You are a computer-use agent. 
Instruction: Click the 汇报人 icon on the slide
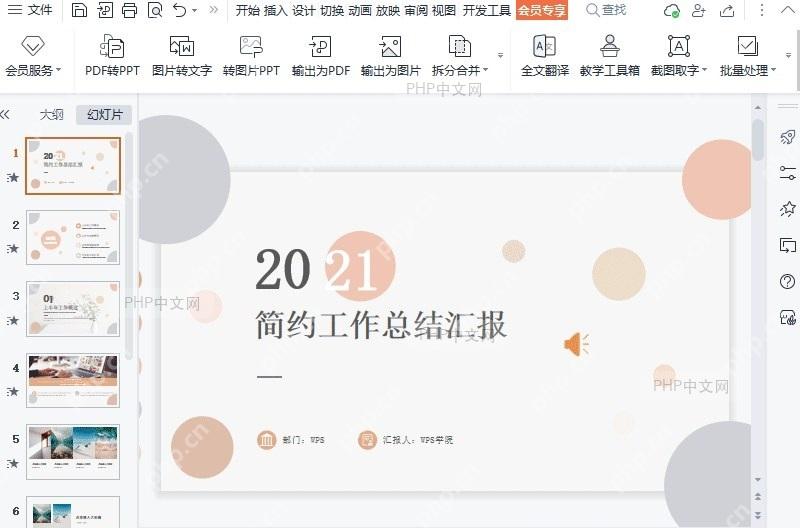367,439
